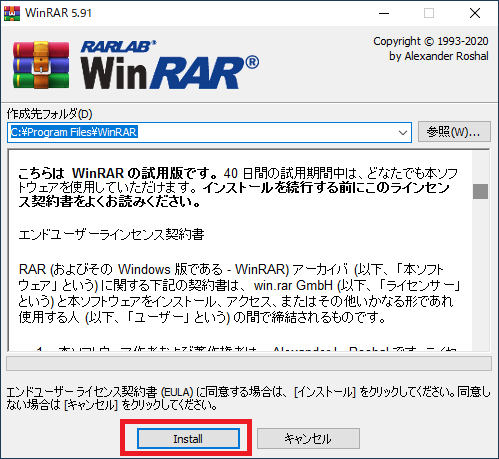Screen dimensions: 499x459
Task: Click the RARLAB logo text
Action: (x=118, y=47)
